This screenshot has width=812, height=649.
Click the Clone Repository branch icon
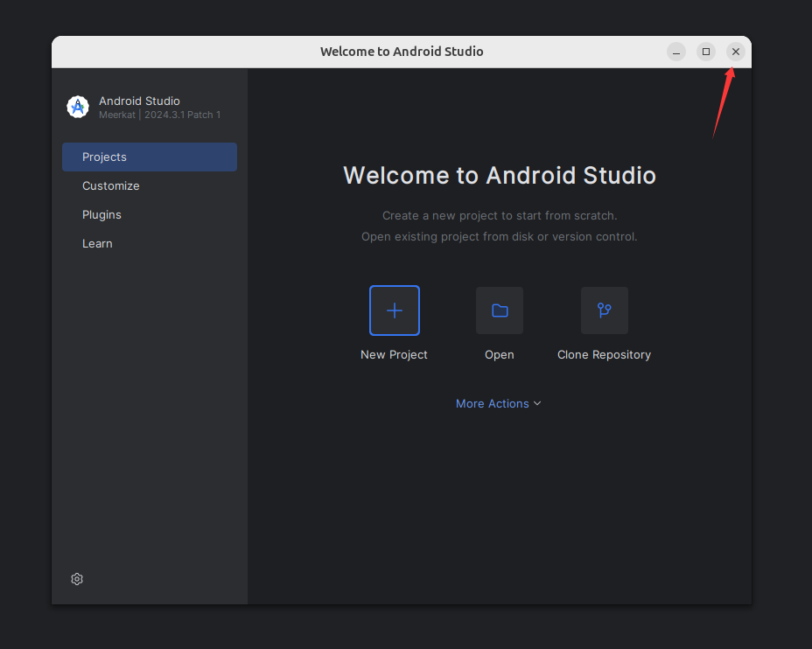click(604, 311)
